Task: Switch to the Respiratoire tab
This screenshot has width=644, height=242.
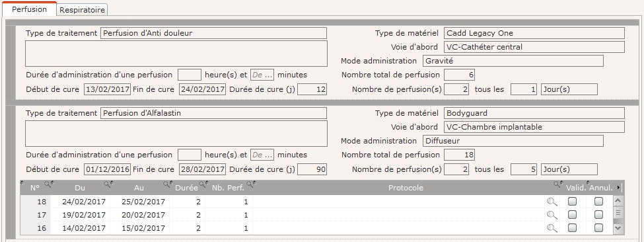Action: point(82,10)
